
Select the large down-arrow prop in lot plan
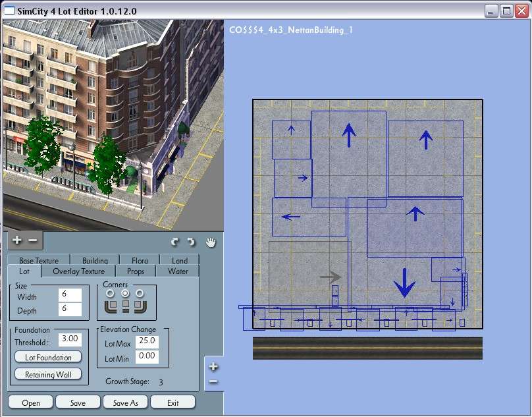click(404, 283)
